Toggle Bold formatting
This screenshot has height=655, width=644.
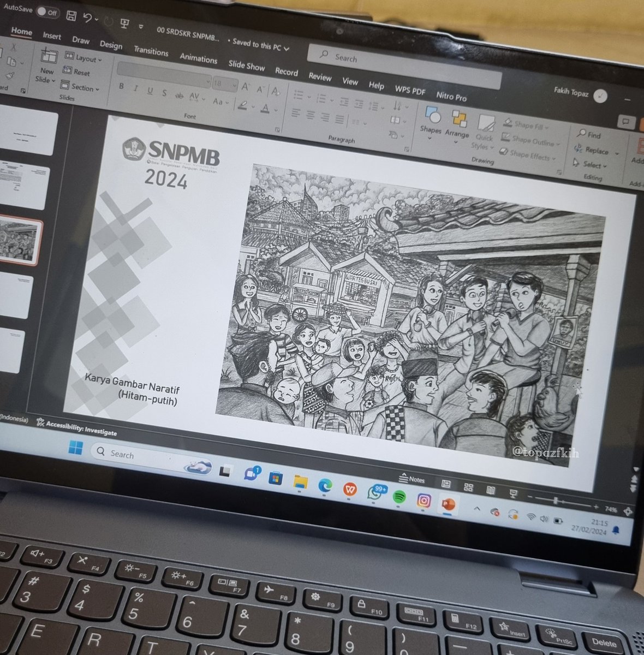[x=121, y=87]
